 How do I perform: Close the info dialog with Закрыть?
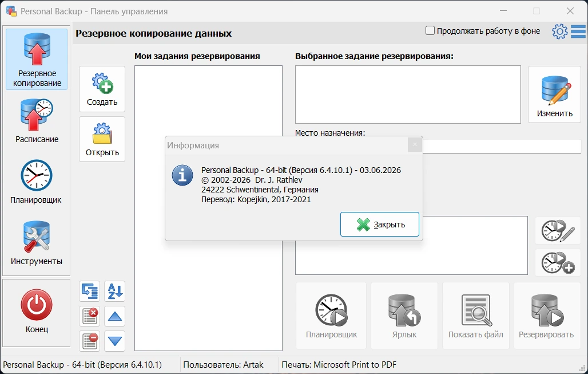tap(379, 224)
